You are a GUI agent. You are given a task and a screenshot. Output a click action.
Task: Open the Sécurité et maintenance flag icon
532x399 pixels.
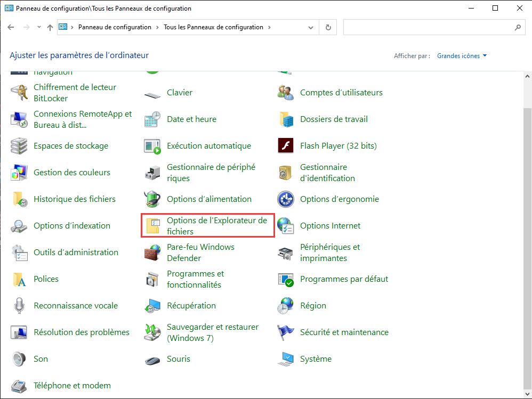pos(285,332)
